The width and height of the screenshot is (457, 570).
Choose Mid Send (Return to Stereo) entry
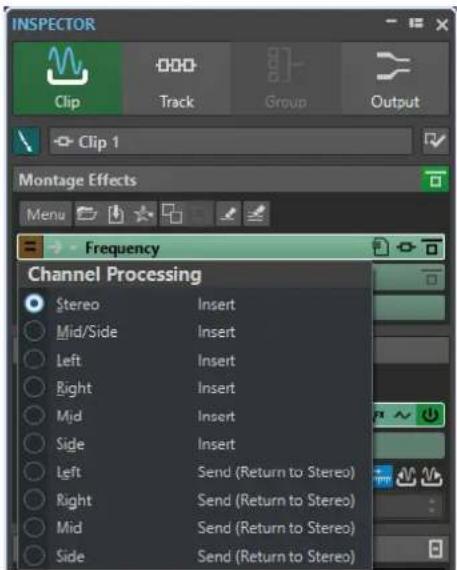34,527
